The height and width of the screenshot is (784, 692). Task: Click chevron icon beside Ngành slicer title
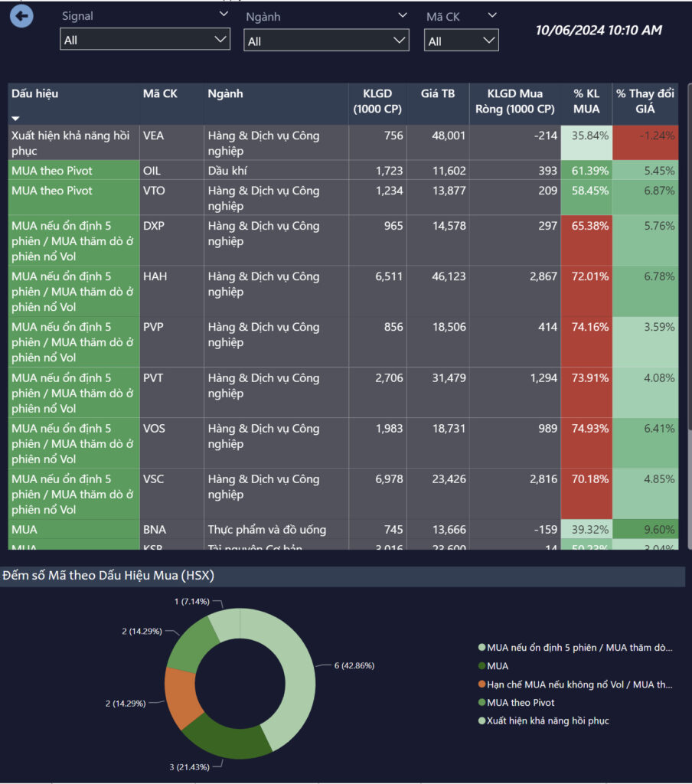pyautogui.click(x=403, y=15)
